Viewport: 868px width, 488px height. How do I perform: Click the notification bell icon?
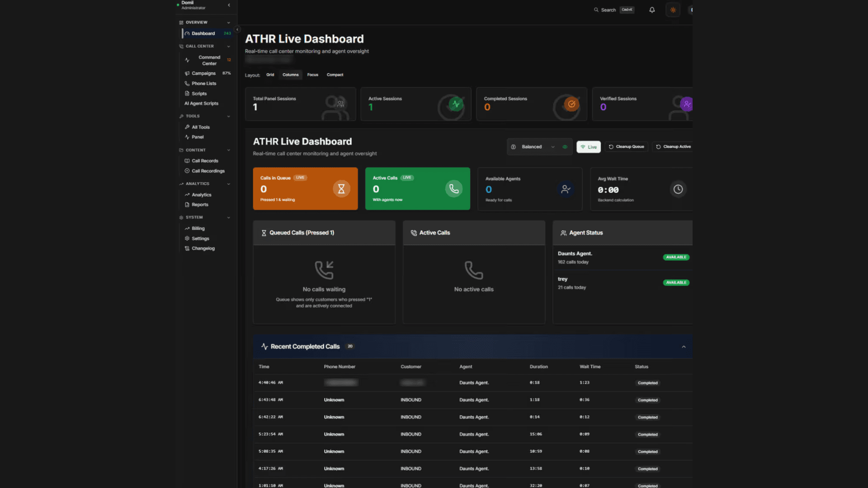[652, 10]
